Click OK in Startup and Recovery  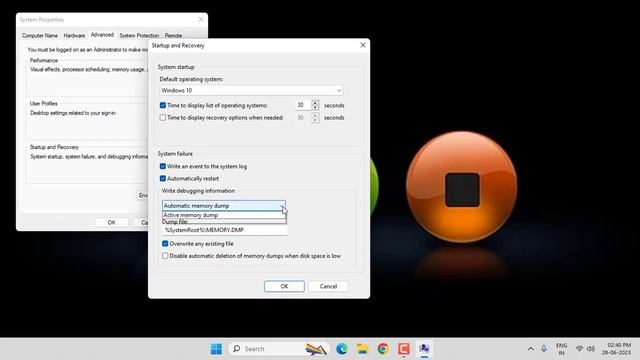click(284, 286)
